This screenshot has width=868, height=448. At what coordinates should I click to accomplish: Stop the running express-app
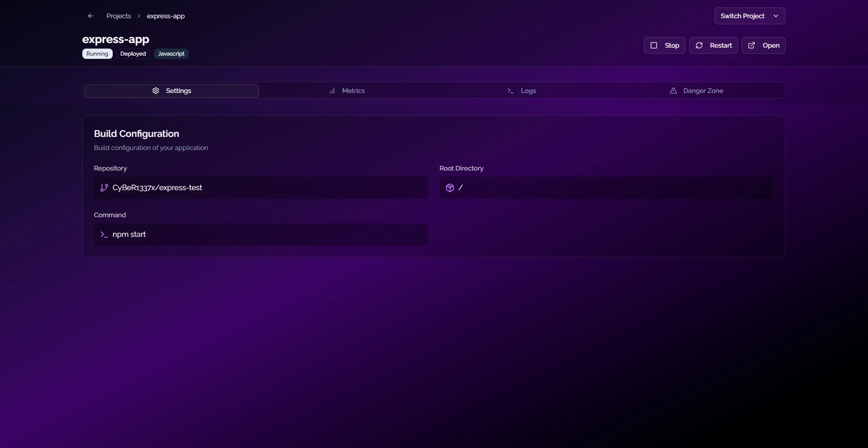(665, 45)
